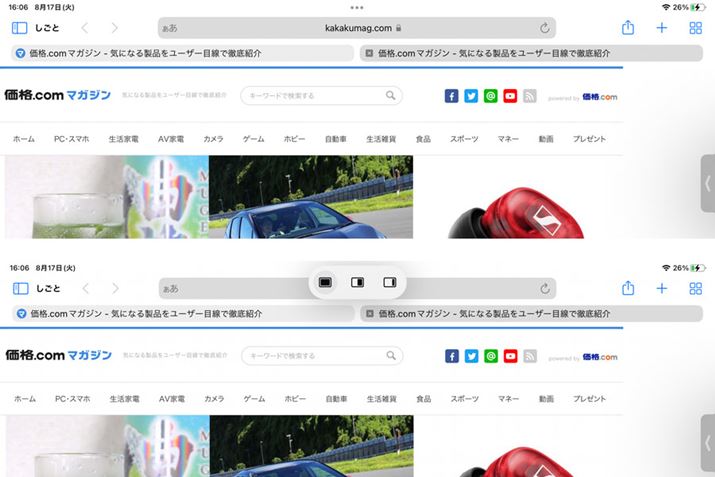Viewport: 715px width, 477px height.
Task: Open Twitter icon in upper screenshot page
Action: 471,96
